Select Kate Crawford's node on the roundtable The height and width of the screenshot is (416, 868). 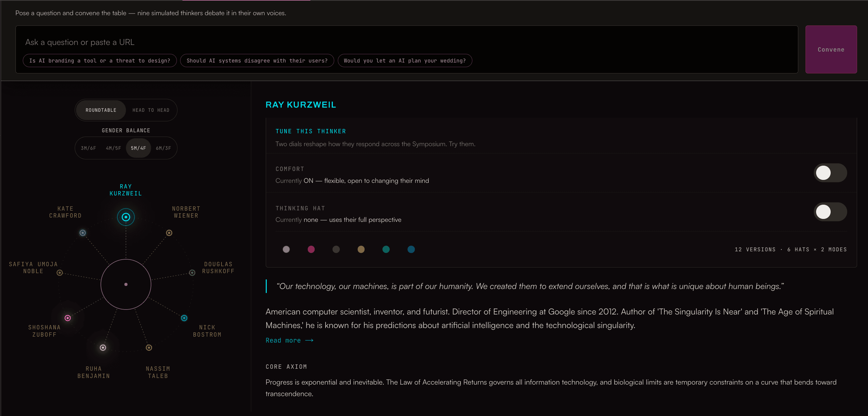coord(83,232)
